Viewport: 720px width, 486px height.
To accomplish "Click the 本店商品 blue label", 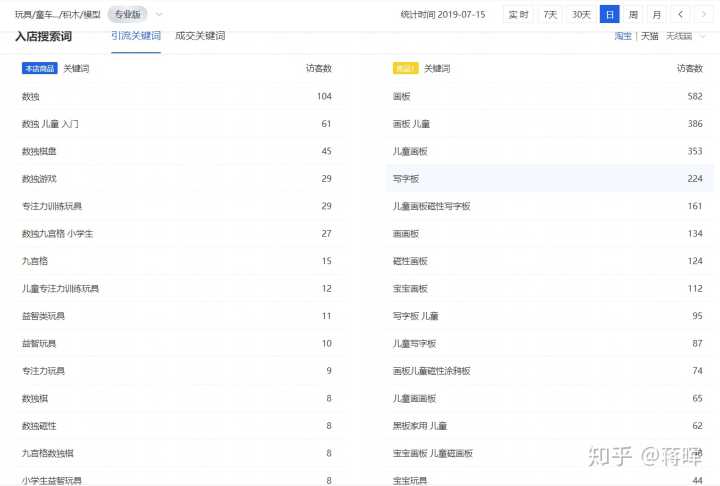I will 39,69.
